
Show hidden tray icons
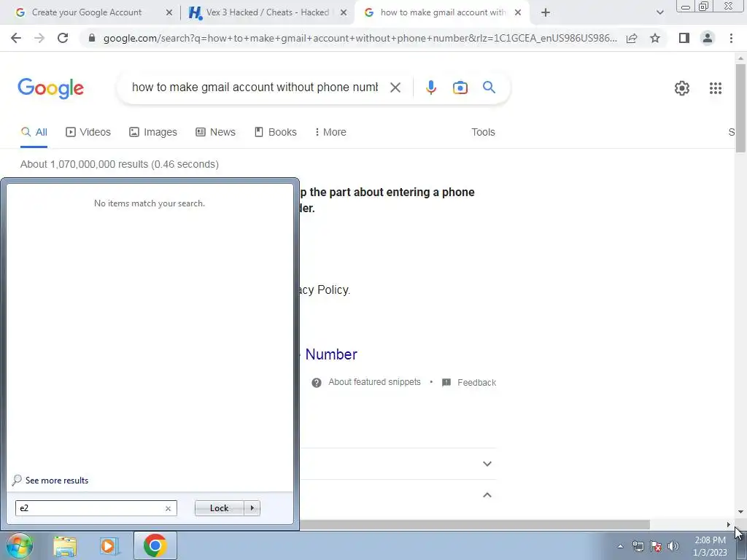tap(620, 546)
